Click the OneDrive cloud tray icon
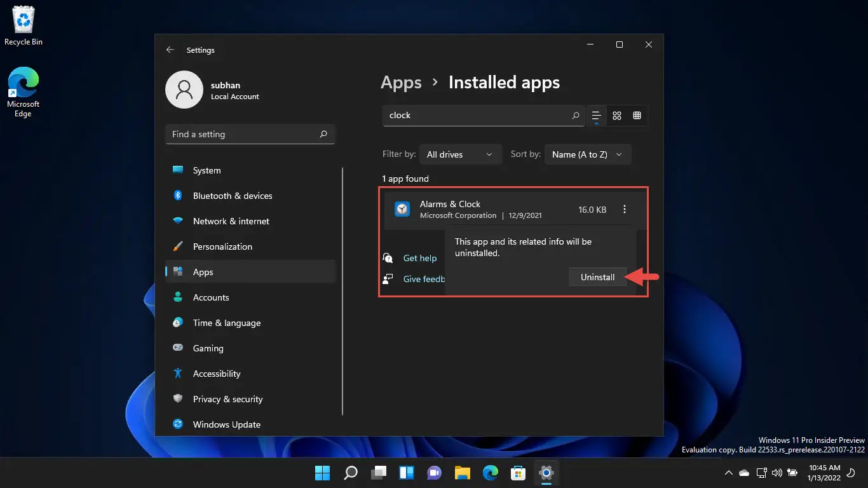This screenshot has height=488, width=868. point(744,473)
